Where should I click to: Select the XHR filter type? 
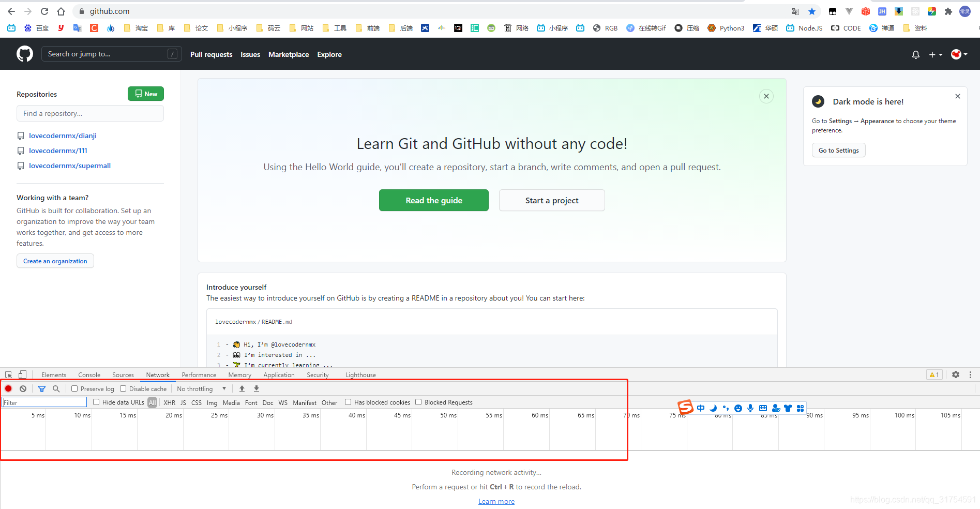point(169,402)
